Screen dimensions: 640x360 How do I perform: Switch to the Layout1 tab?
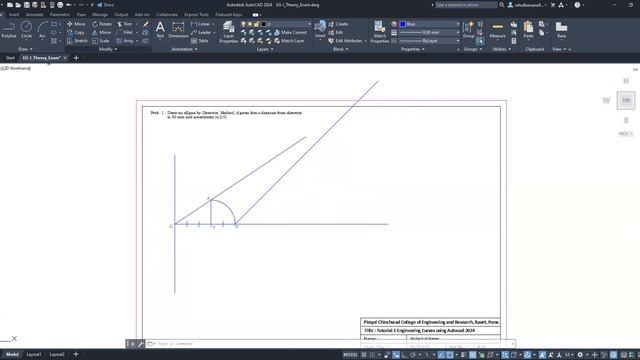pos(34,354)
